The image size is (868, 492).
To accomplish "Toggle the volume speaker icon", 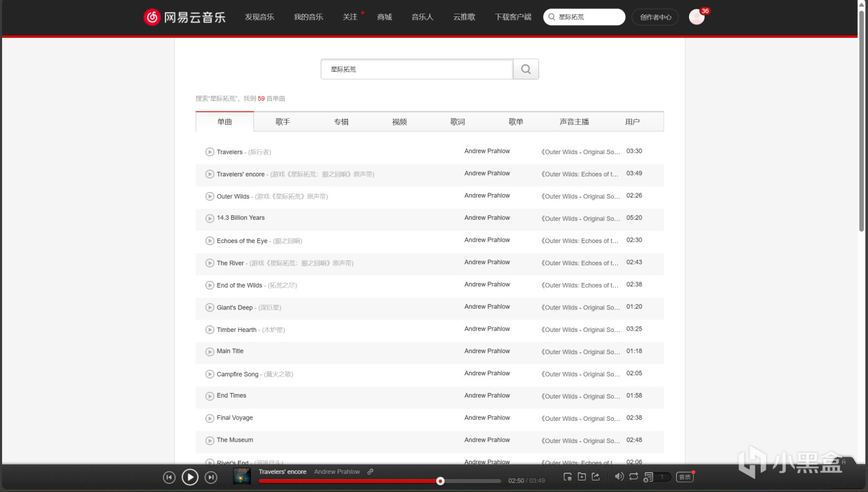I will click(619, 477).
